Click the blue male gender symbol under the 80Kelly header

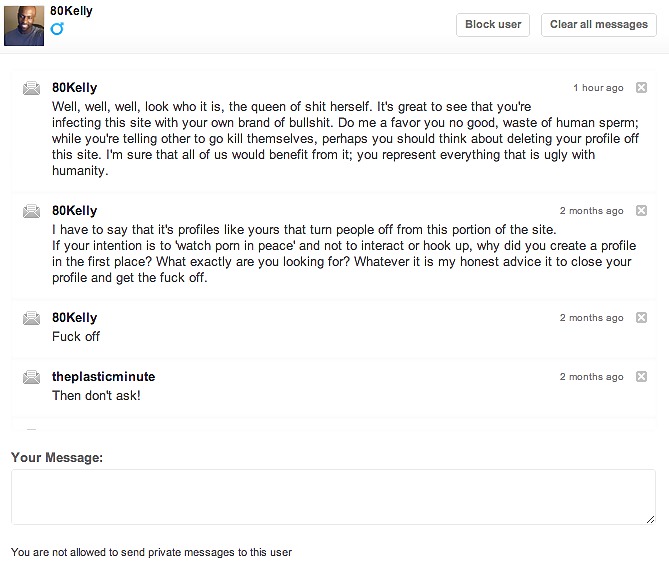point(57,29)
